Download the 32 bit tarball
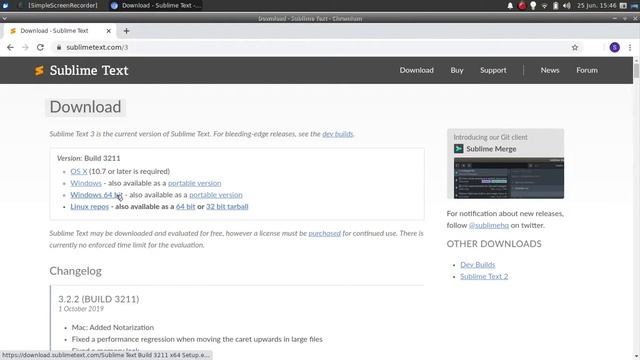Image resolution: width=640 pixels, height=360 pixels. 227,207
